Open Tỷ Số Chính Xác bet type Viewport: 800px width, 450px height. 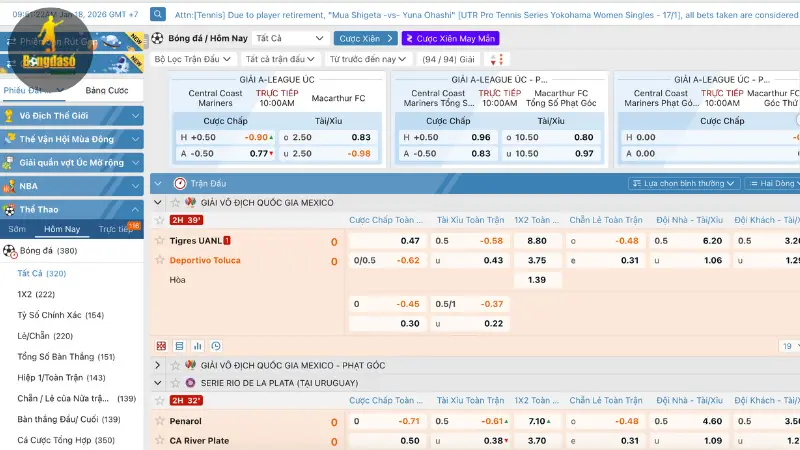[x=60, y=315]
